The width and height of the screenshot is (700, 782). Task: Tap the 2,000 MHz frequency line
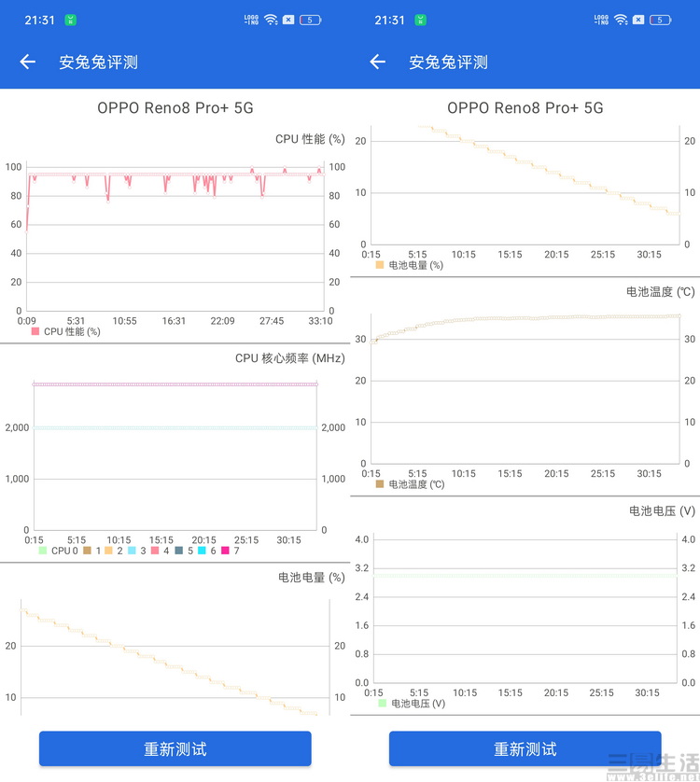(x=175, y=428)
